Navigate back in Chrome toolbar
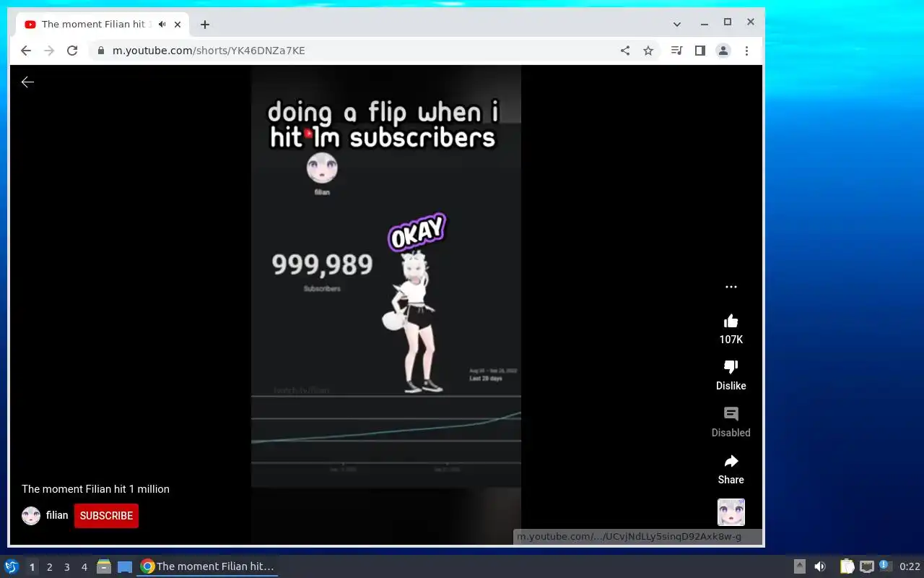Screen dimensions: 924x578 pos(26,51)
